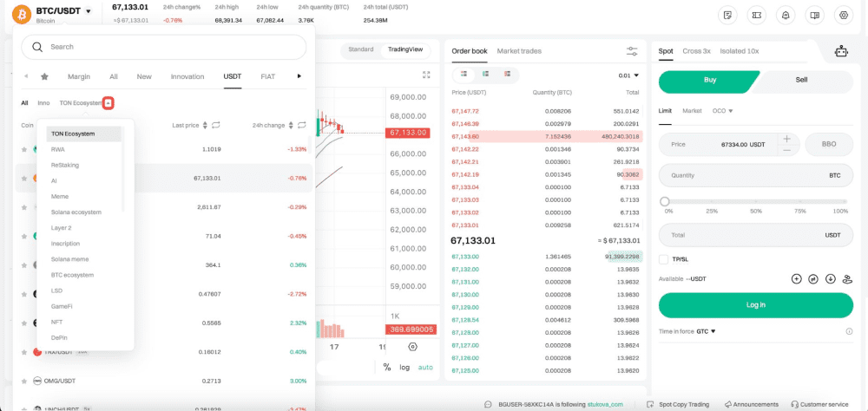Click the notification bell icon

coord(786,15)
